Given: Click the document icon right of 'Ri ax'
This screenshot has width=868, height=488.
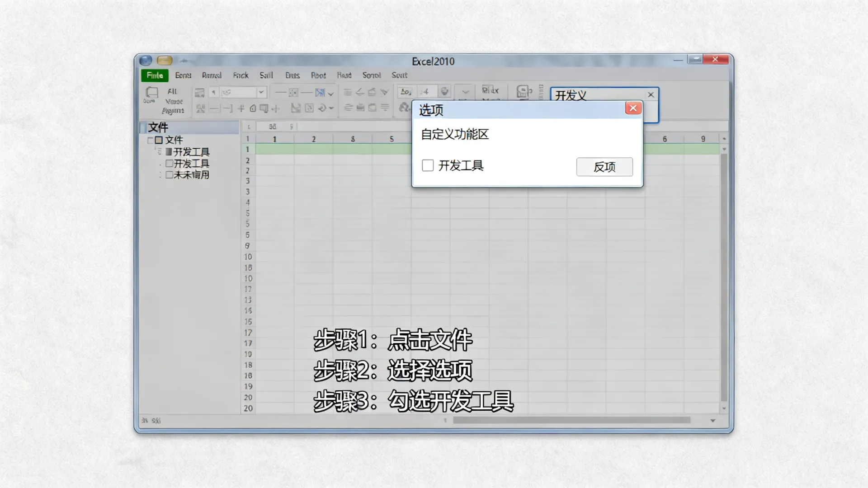Looking at the screenshot, I should pyautogui.click(x=523, y=92).
